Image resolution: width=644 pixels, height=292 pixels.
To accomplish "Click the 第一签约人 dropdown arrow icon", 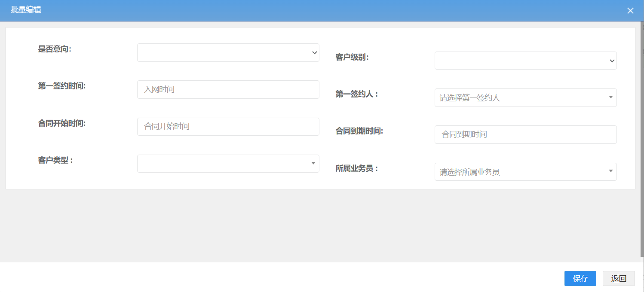I will (x=610, y=97).
